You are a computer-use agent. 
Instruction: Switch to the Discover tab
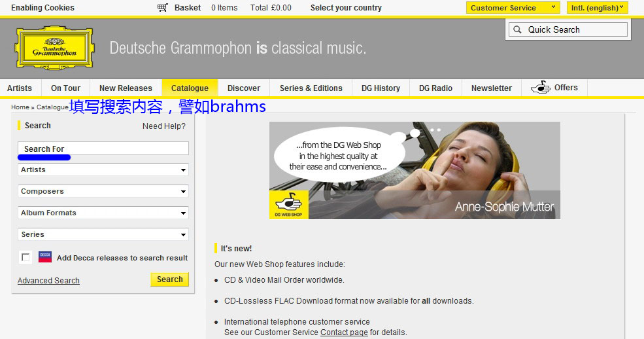244,88
